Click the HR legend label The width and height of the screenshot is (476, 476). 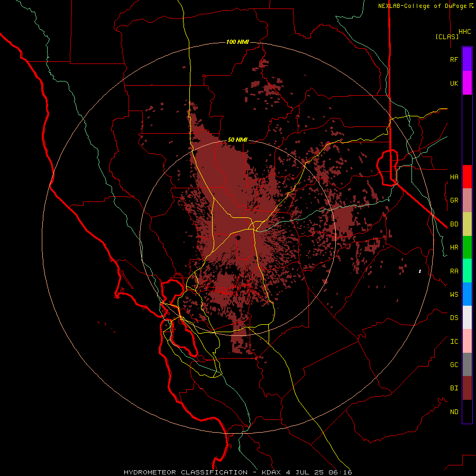[454, 248]
